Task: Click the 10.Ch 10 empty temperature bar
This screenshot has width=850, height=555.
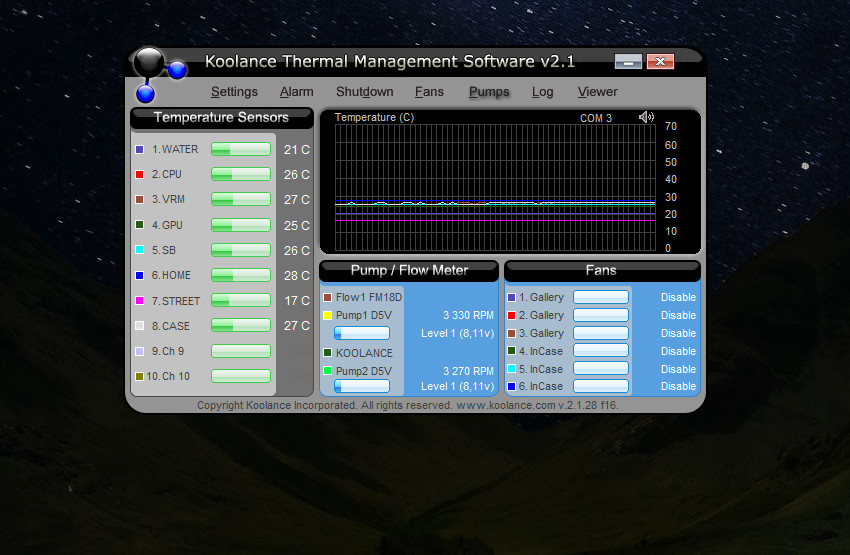Action: coord(241,376)
